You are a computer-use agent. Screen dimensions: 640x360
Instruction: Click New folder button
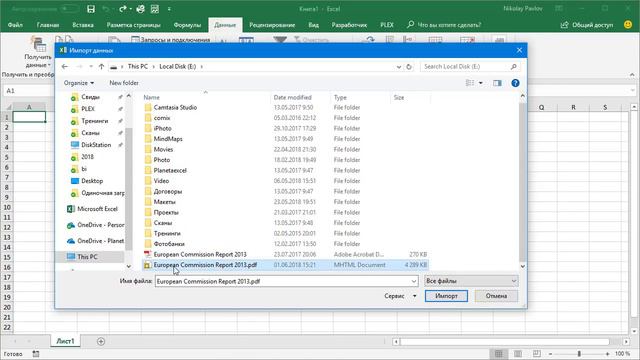tap(124, 83)
